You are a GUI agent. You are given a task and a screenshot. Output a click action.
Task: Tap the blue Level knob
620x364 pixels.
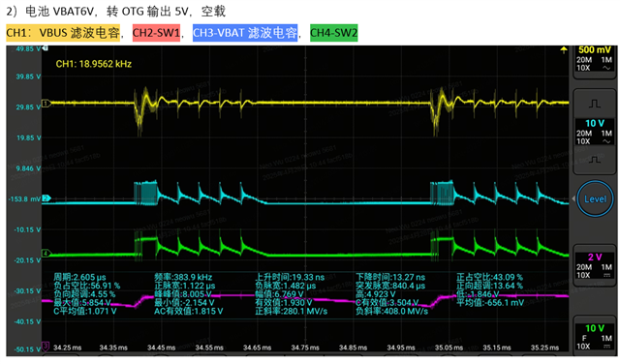(595, 198)
